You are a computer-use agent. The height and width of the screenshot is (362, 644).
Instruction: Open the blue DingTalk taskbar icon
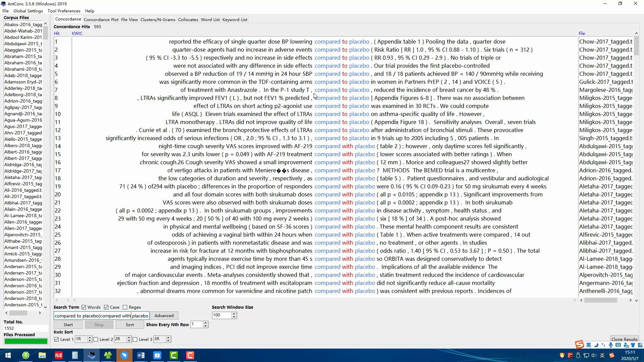coord(124,355)
